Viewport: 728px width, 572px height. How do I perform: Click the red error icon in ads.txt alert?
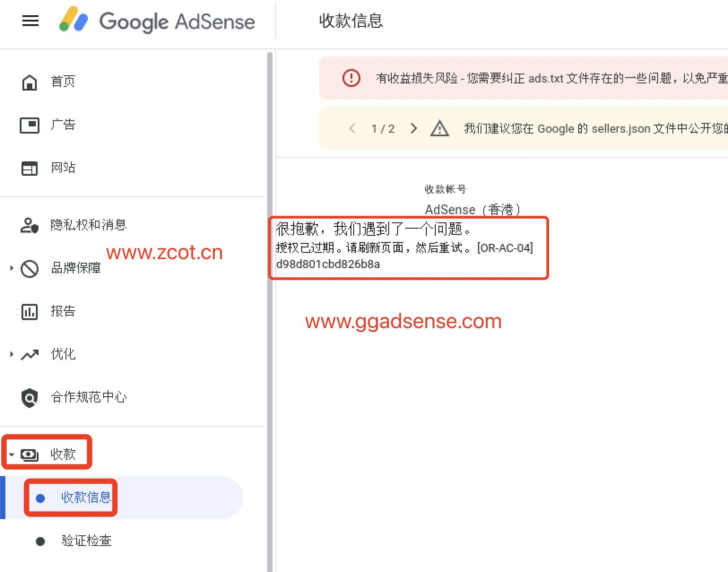351,78
